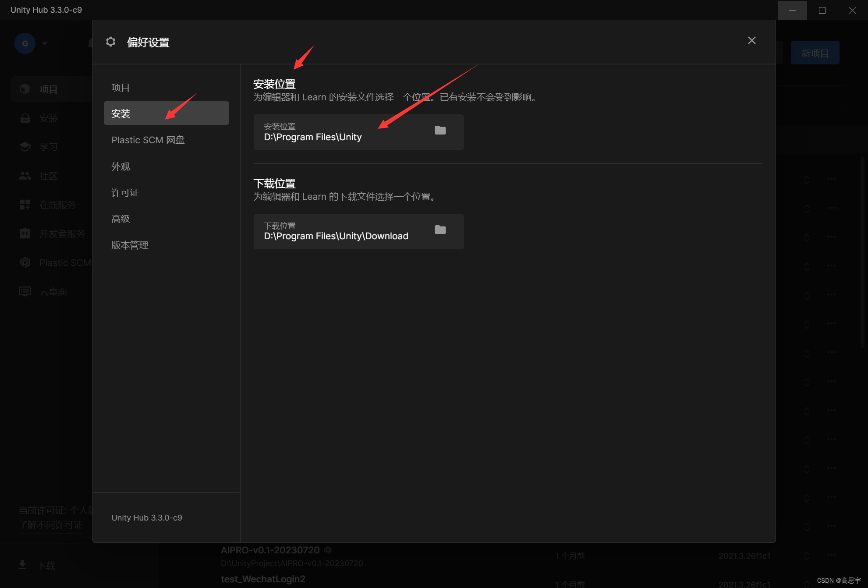The height and width of the screenshot is (588, 868).
Task: Open the Plastic SCM 网盘 preferences tab
Action: (167, 140)
